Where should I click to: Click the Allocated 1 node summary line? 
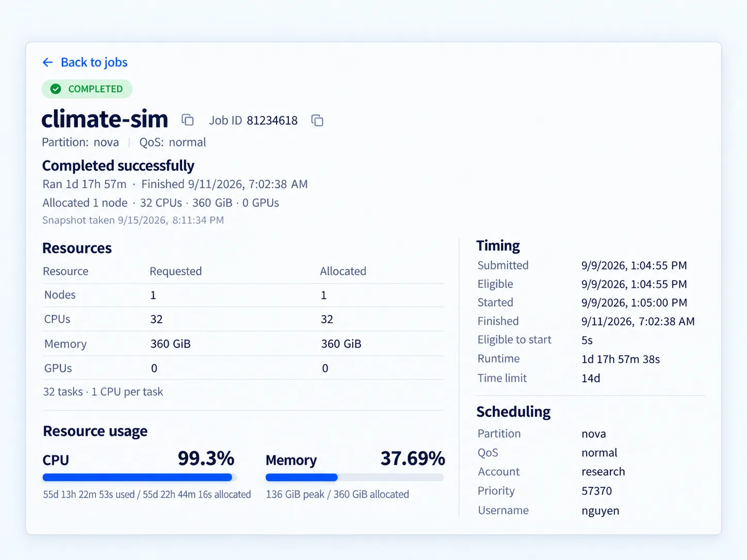tap(160, 203)
